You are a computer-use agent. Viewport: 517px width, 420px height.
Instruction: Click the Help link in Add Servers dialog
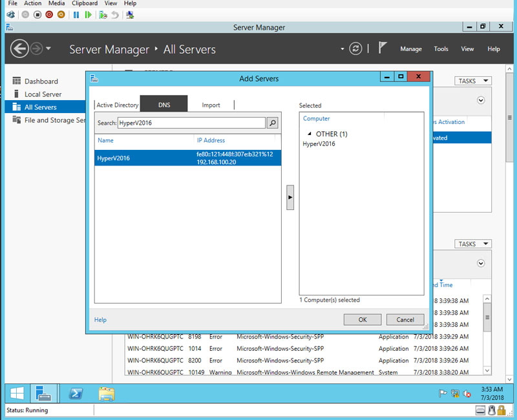point(100,320)
